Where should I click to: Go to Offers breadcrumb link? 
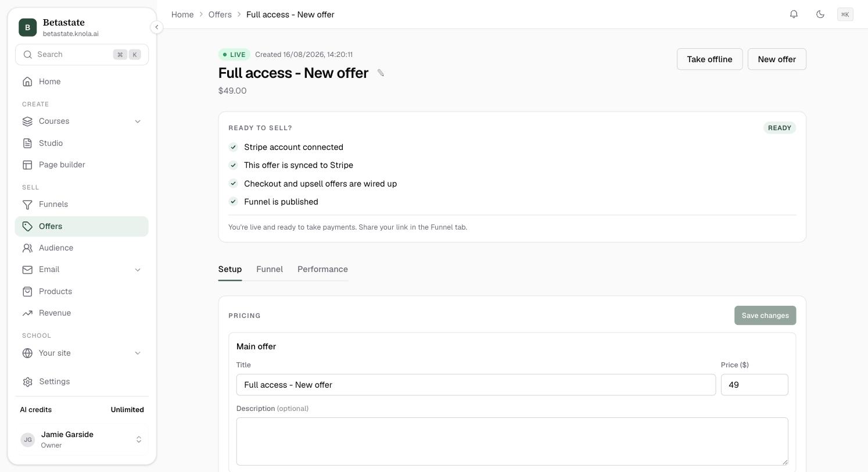coord(220,15)
